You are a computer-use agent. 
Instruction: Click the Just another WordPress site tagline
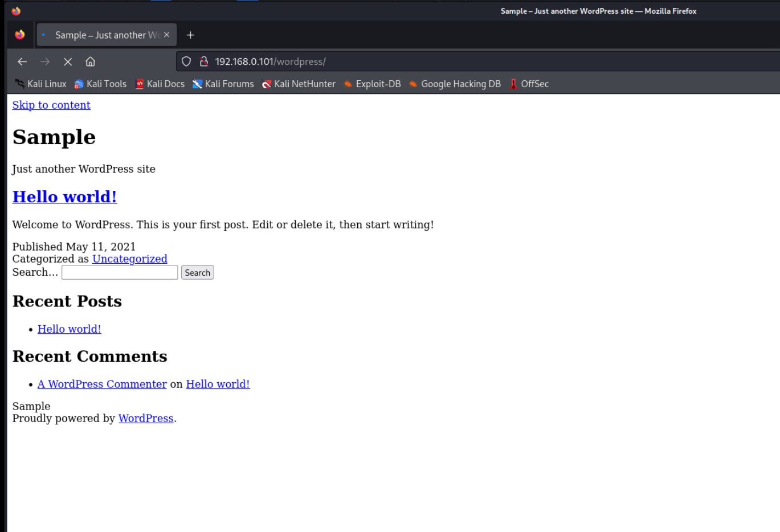pyautogui.click(x=84, y=169)
